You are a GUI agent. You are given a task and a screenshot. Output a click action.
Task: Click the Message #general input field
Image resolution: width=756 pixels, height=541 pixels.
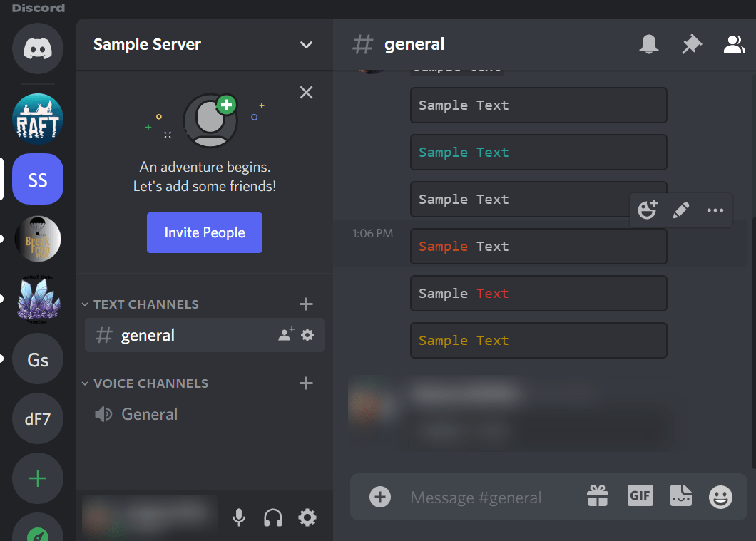coord(476,497)
